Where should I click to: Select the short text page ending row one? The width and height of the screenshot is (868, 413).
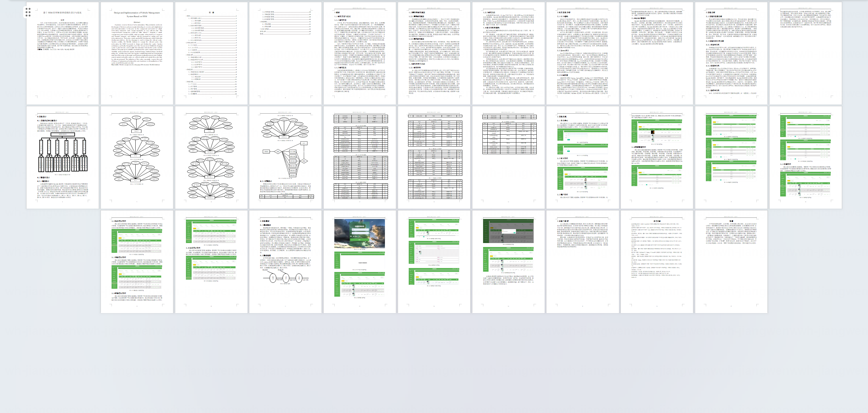pos(805,53)
